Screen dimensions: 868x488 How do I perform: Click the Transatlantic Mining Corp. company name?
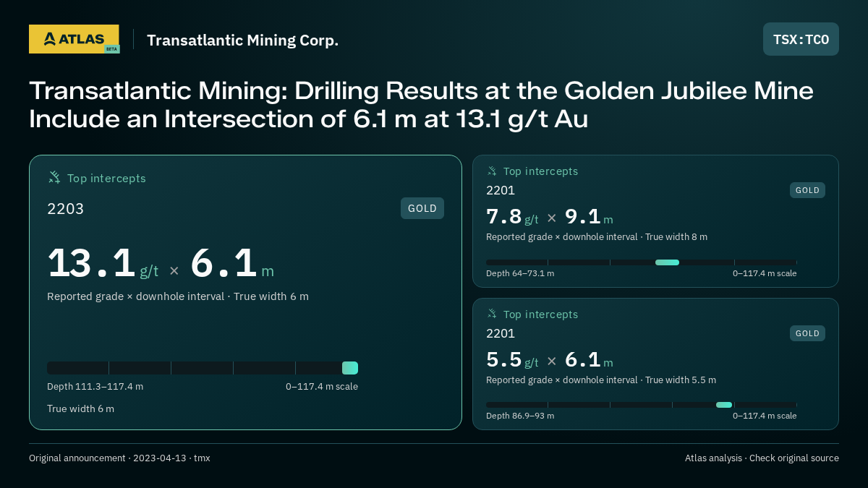(x=242, y=40)
